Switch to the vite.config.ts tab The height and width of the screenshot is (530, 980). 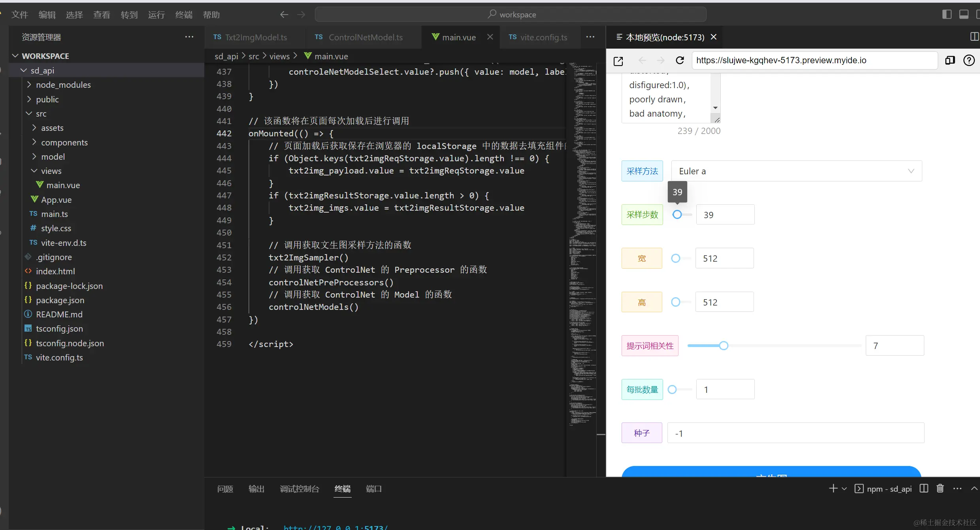pos(539,37)
